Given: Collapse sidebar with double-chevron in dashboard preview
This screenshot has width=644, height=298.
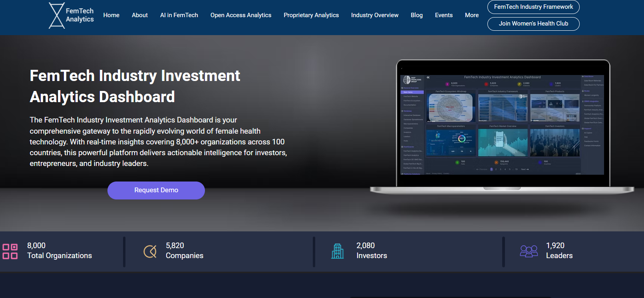Looking at the screenshot, I should click(x=428, y=77).
